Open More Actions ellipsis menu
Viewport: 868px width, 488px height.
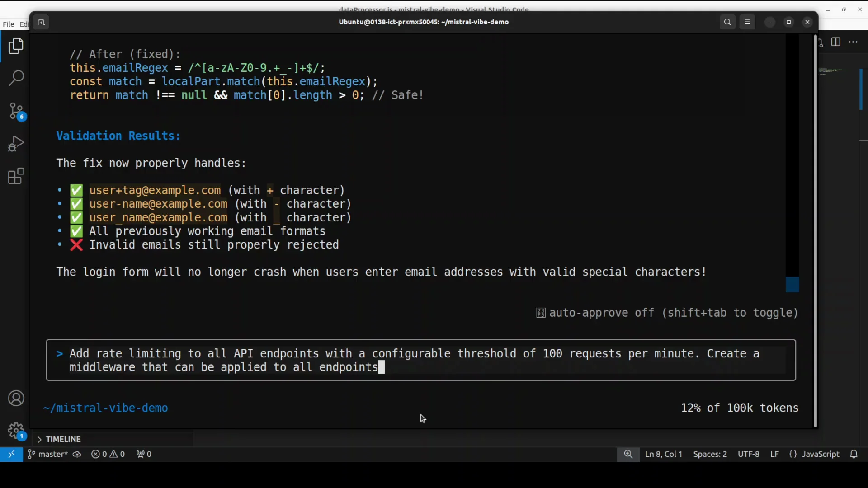pyautogui.click(x=854, y=42)
